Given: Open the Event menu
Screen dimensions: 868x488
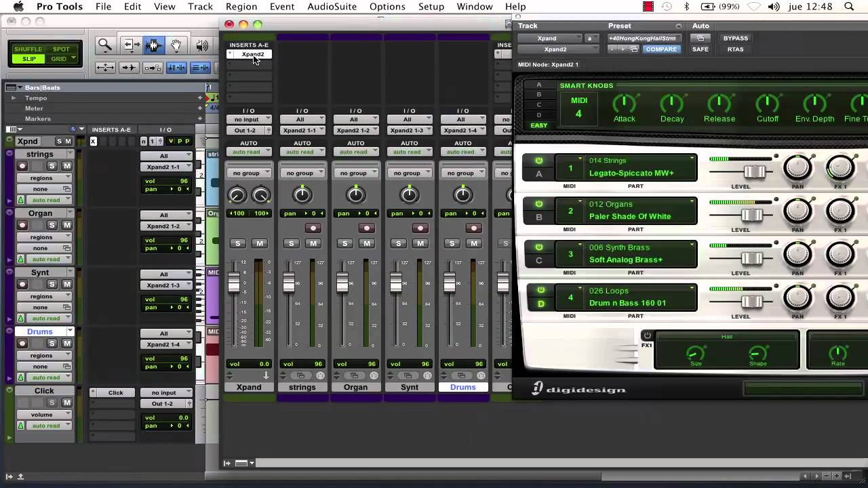Looking at the screenshot, I should coord(282,7).
